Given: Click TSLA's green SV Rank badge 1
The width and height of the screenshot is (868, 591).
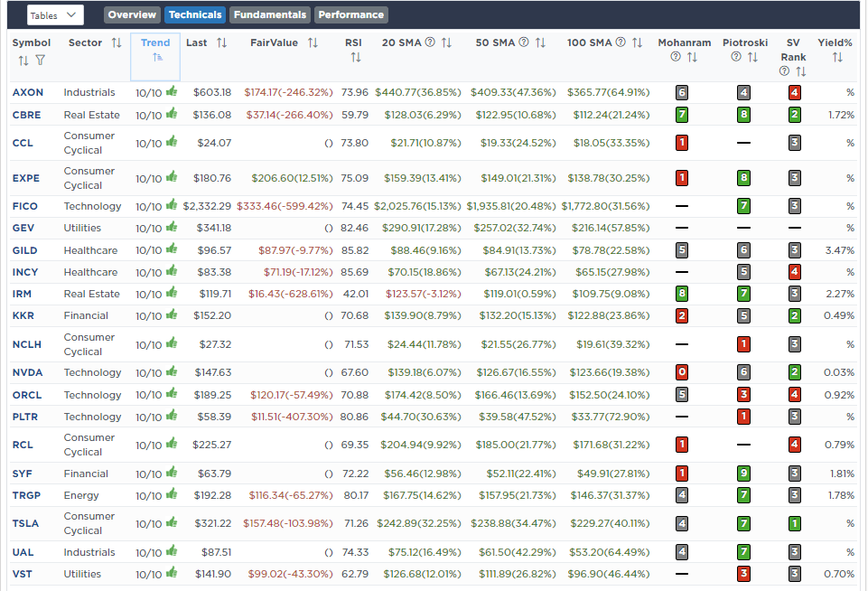Looking at the screenshot, I should pos(794,523).
